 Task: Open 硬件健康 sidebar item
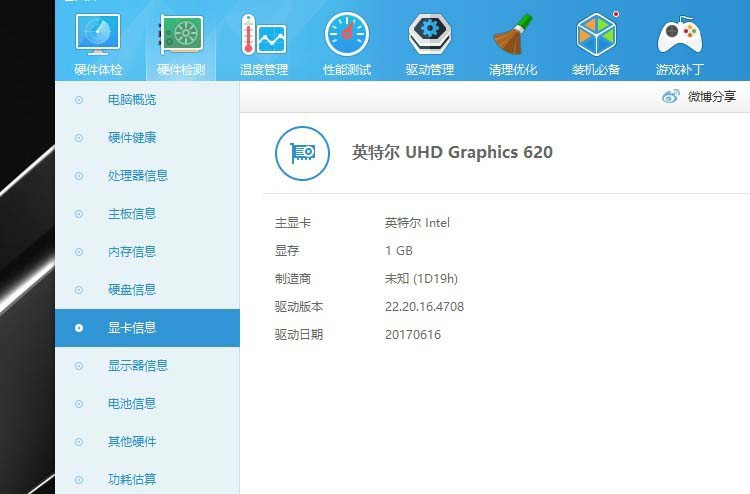(147, 138)
